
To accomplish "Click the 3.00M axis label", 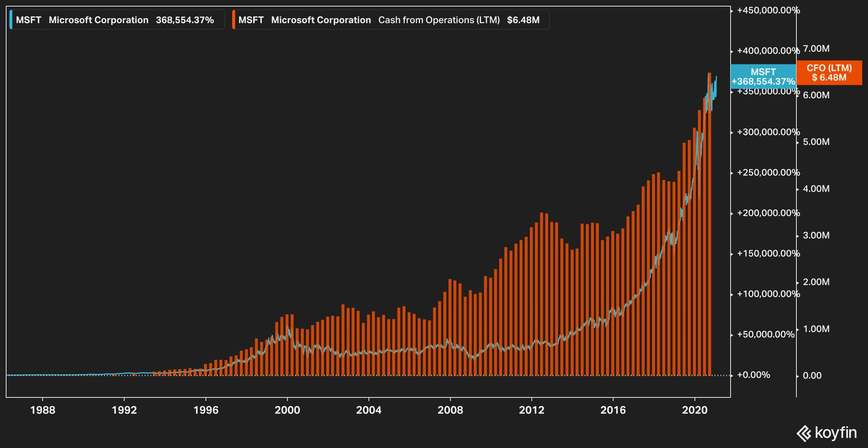I will (x=816, y=235).
